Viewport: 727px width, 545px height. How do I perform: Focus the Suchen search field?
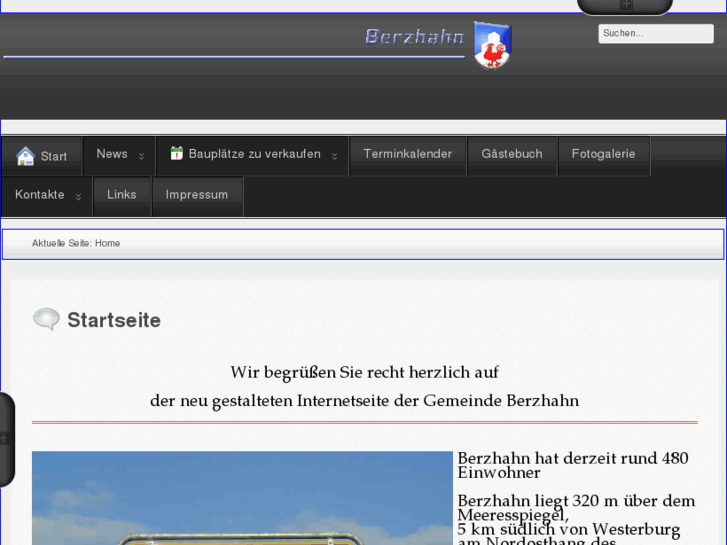655,33
